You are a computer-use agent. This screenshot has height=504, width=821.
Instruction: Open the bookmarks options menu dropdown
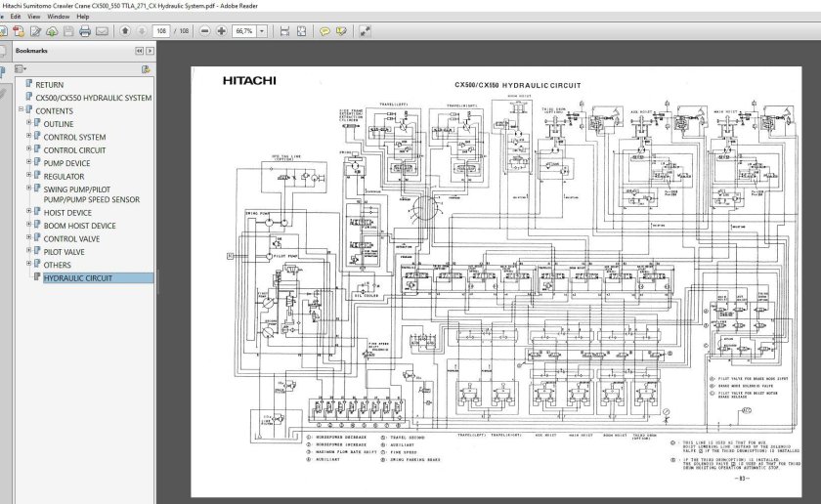[21, 69]
